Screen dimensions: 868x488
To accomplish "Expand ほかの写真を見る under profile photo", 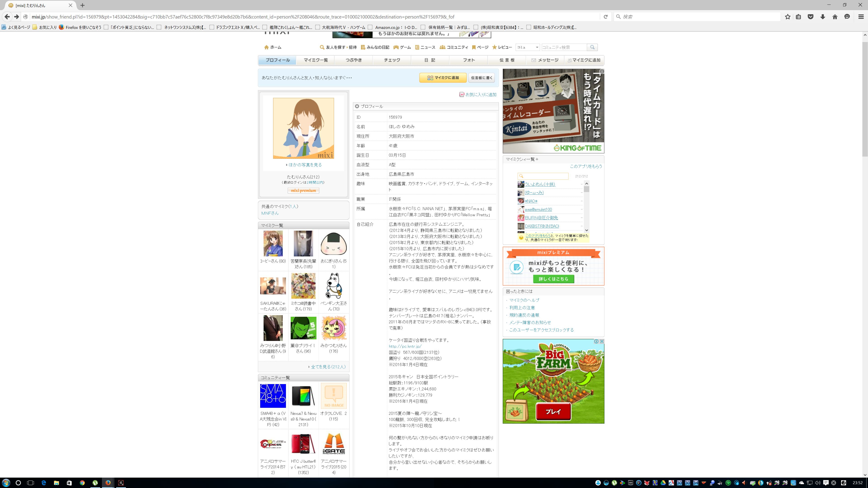I will (x=304, y=165).
